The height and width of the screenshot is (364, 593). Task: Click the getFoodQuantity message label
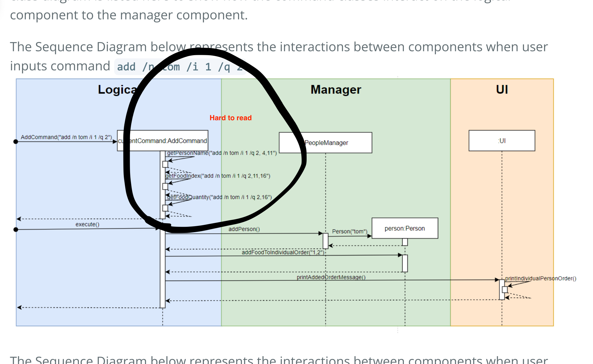point(219,197)
